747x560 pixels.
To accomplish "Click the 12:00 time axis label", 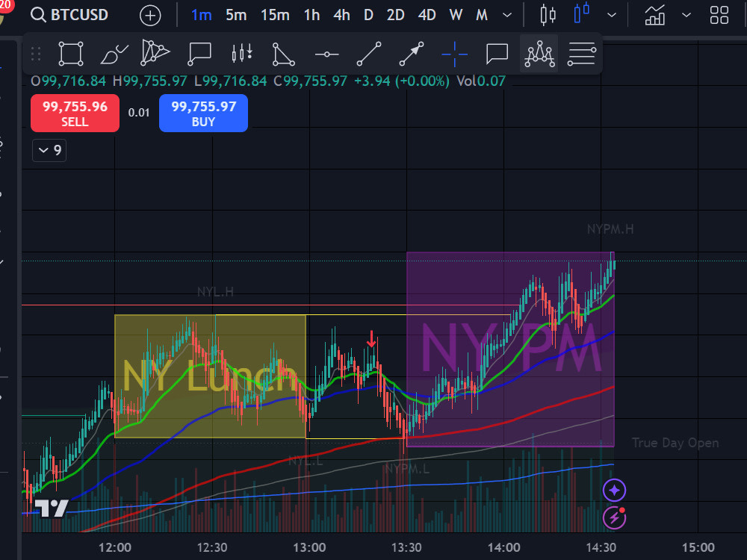I will pos(115,547).
